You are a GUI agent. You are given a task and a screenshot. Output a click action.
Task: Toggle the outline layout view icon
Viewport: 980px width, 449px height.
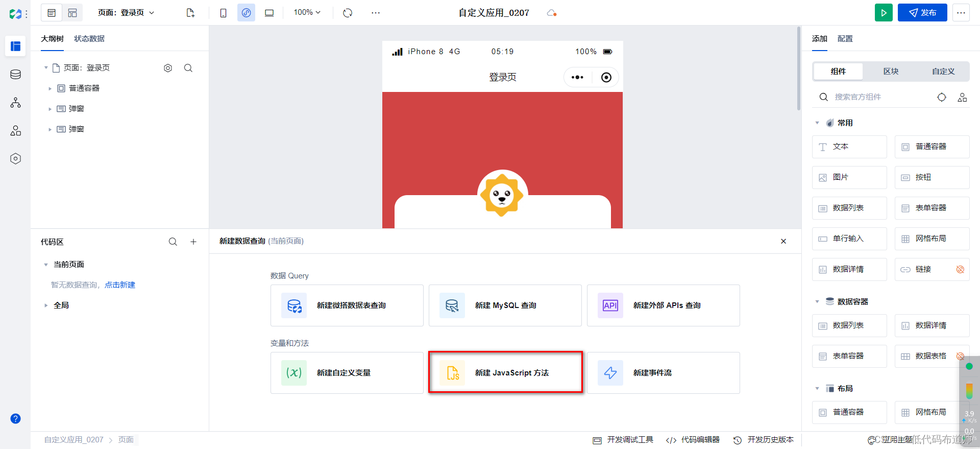coord(52,13)
